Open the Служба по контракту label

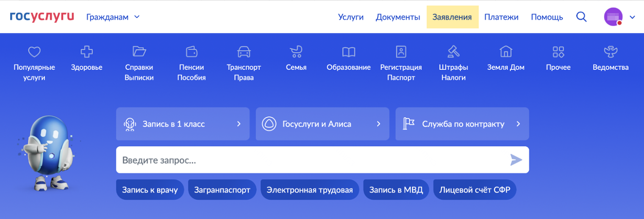click(463, 124)
